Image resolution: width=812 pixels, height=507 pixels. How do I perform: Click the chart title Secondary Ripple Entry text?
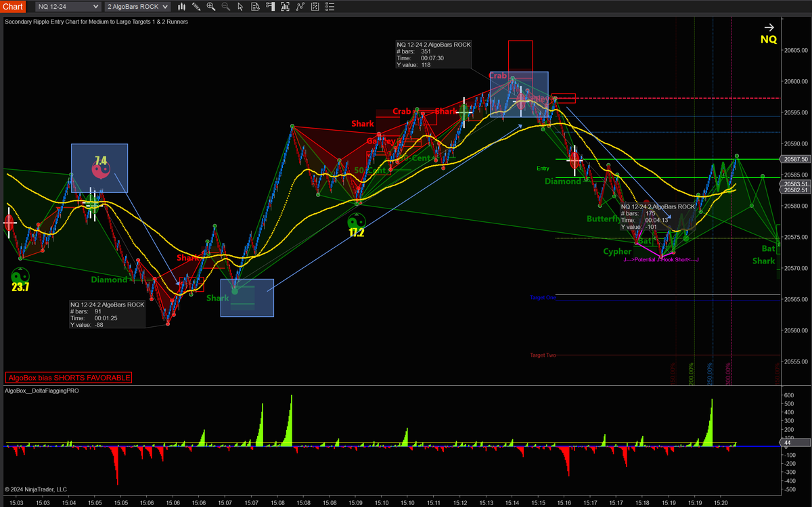[96, 22]
